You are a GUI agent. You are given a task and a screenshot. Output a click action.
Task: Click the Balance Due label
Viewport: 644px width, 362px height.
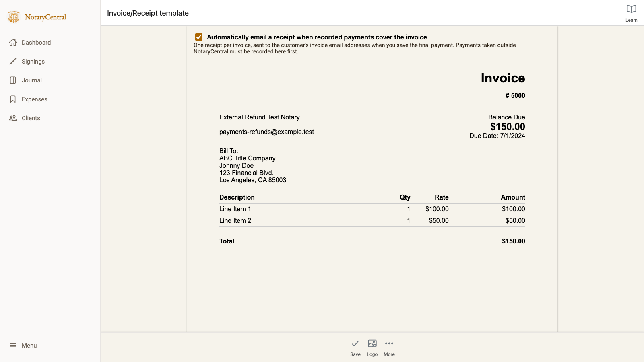pyautogui.click(x=507, y=117)
